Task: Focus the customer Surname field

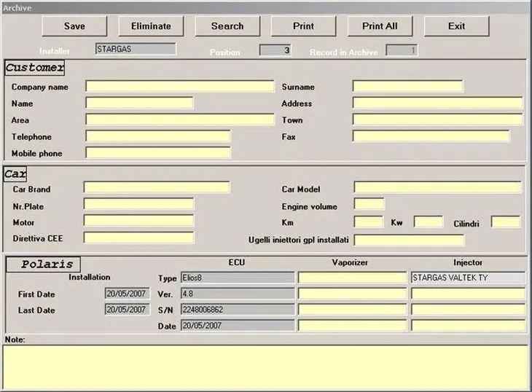Action: click(407, 87)
